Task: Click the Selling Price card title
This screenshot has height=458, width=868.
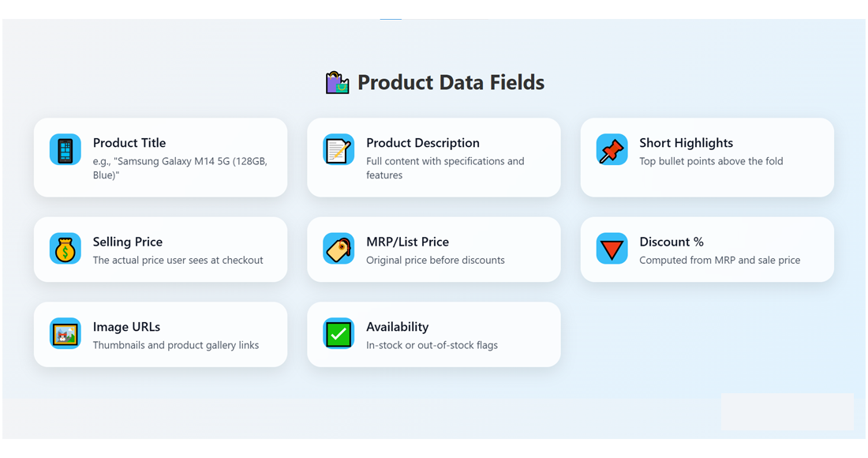Action: point(128,242)
